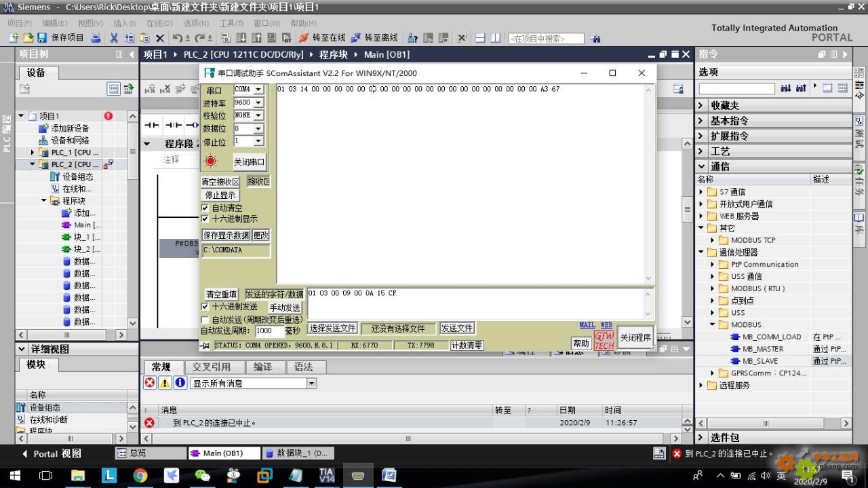The width and height of the screenshot is (868, 488).
Task: Click the MAIL link
Action: click(x=587, y=325)
